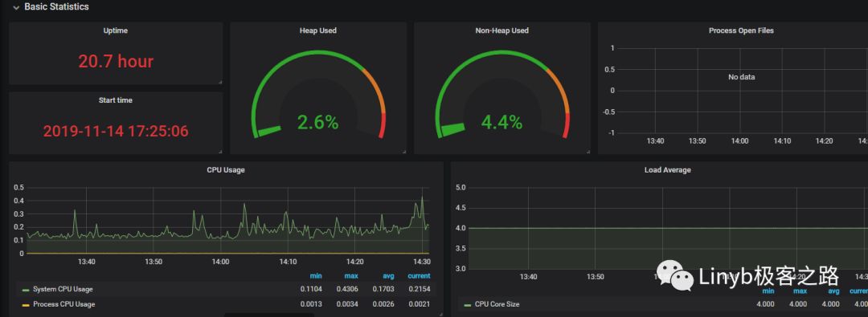The height and width of the screenshot is (317, 868).
Task: Sort CPU Usage legend by current column
Action: click(419, 276)
